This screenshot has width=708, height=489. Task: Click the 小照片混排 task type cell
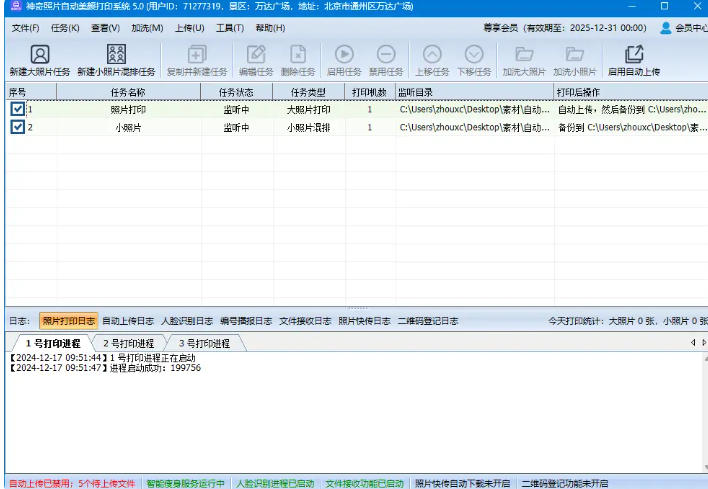(x=308, y=128)
